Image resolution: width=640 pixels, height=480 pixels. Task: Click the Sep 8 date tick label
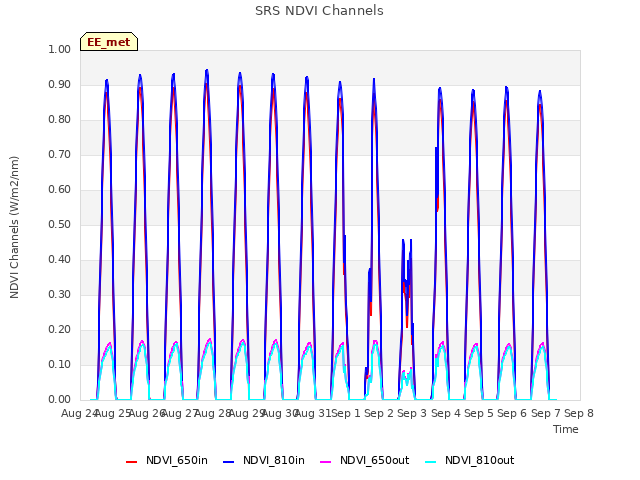[579, 413]
